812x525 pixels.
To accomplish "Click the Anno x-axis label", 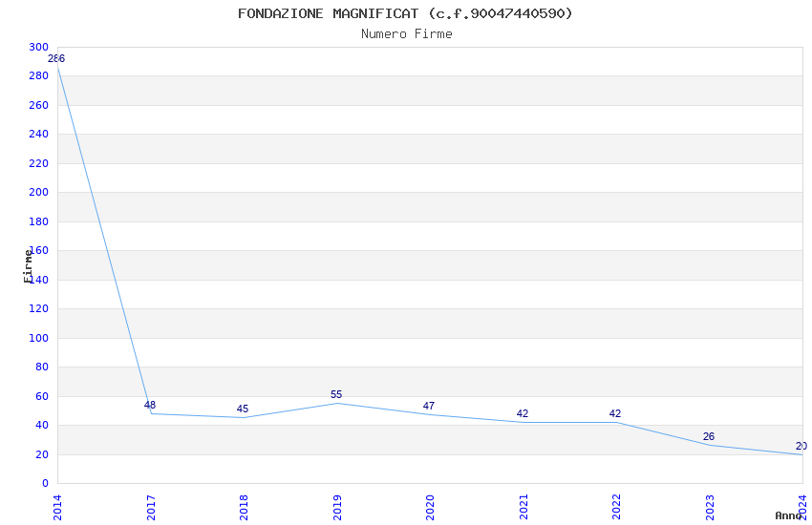I will (x=788, y=515).
